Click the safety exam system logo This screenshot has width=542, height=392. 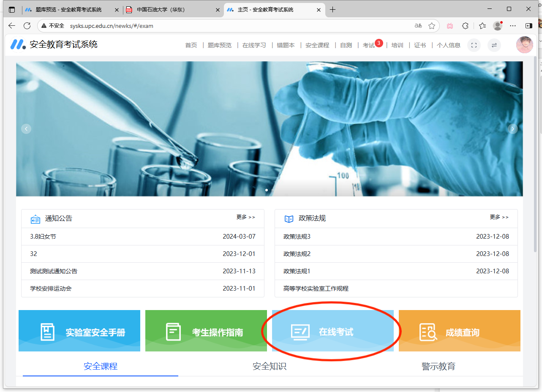coord(18,44)
